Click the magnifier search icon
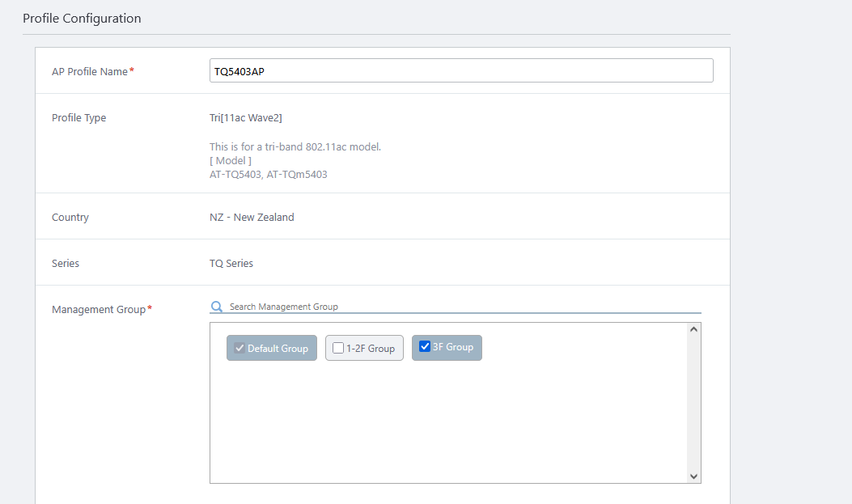852x504 pixels. (x=216, y=307)
